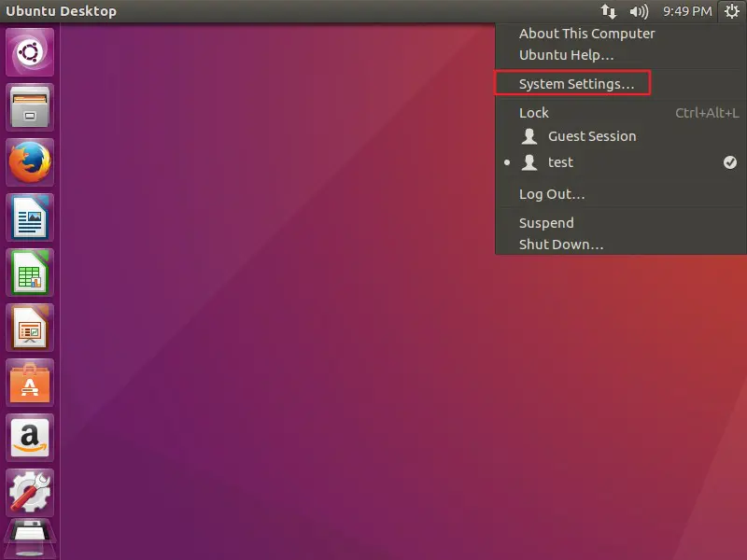Click the Ubuntu Desktop title in top panel

(x=61, y=11)
